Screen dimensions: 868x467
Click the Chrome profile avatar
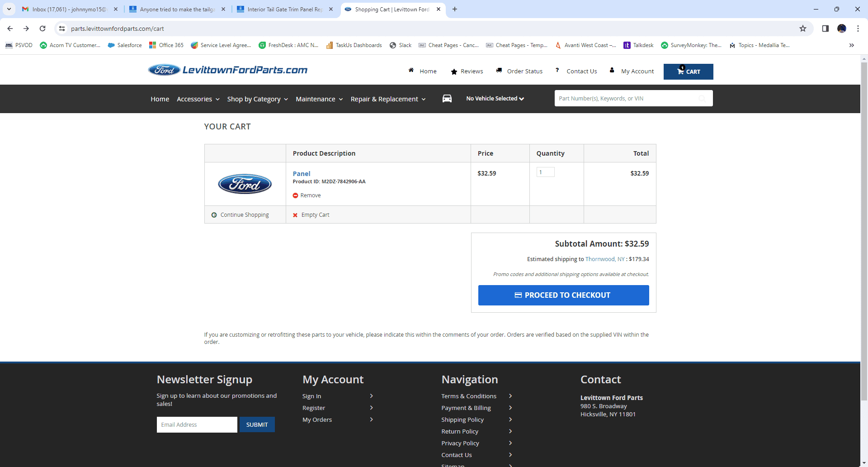842,29
